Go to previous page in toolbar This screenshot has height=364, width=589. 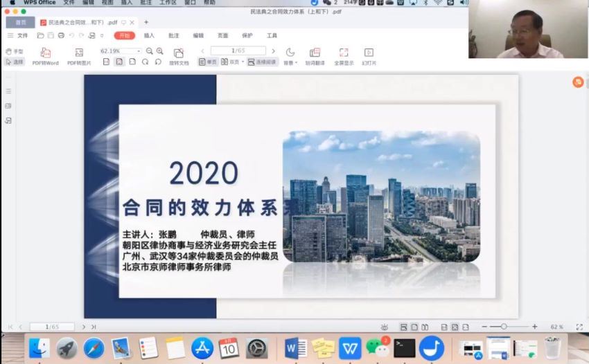click(x=203, y=51)
